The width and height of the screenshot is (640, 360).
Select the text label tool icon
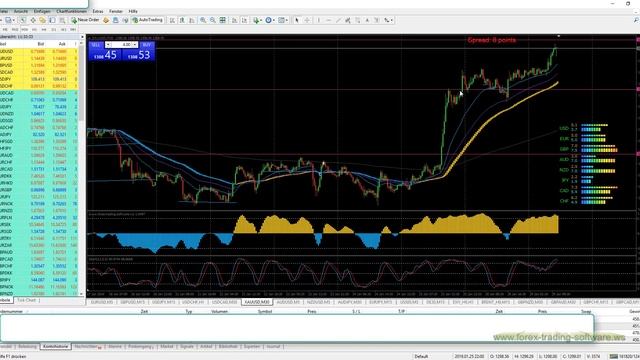pos(377,20)
